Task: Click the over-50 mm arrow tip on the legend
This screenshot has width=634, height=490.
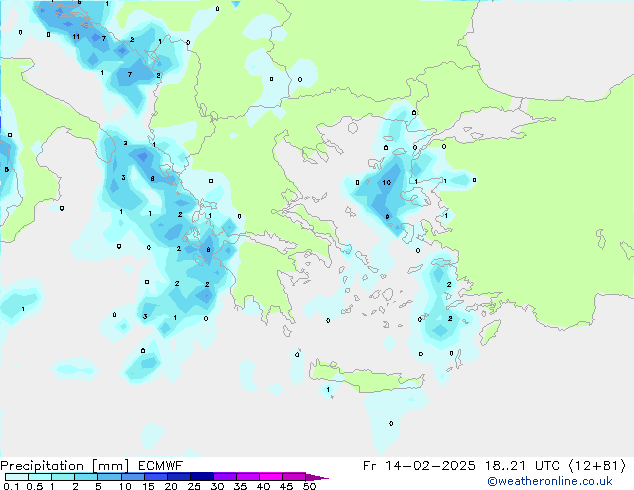Action: (317, 477)
